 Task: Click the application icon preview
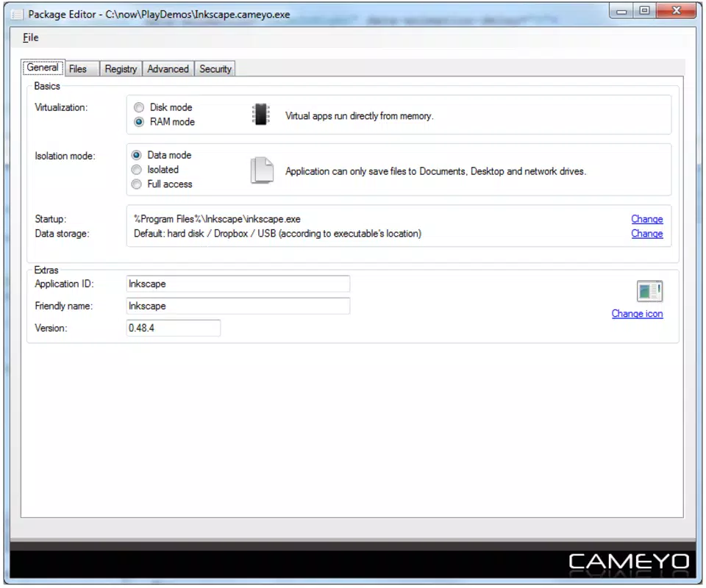pyautogui.click(x=649, y=291)
